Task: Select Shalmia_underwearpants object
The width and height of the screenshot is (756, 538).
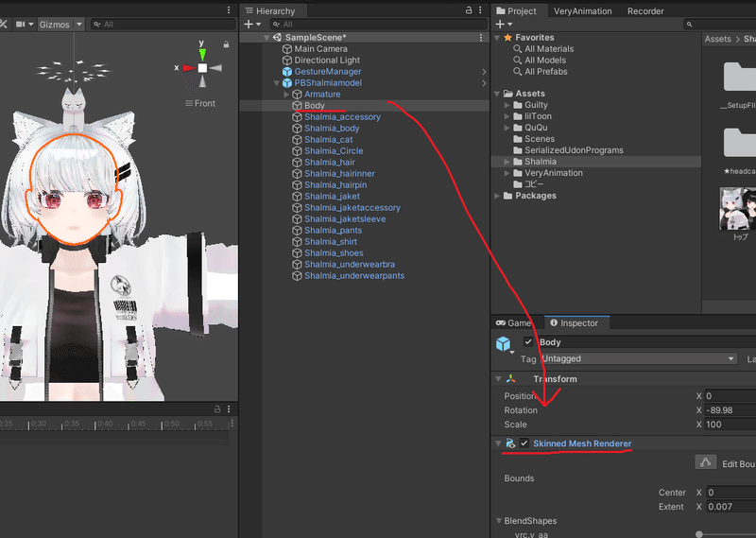Action: [x=354, y=275]
